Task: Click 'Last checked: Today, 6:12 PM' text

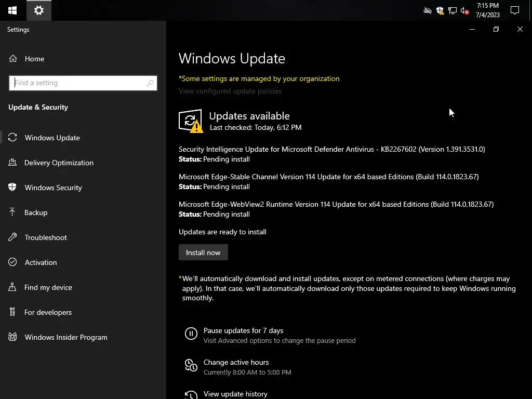Action: pos(256,128)
